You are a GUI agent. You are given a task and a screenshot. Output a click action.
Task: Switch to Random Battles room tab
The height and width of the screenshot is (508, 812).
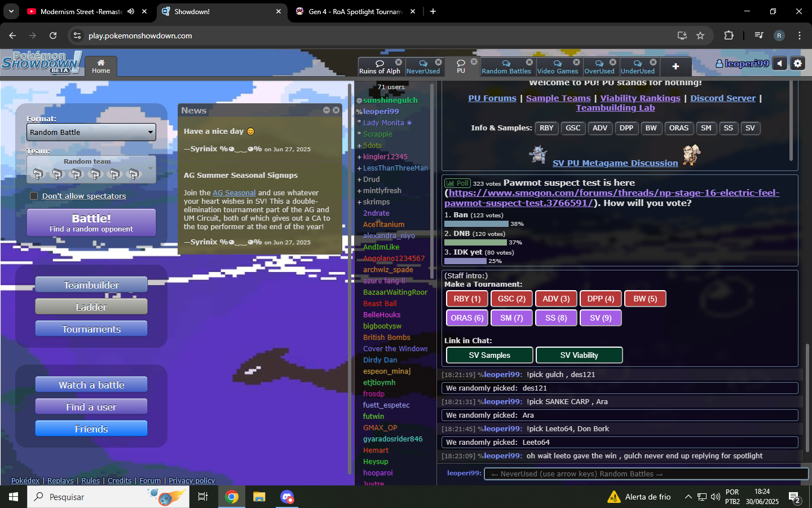pyautogui.click(x=506, y=67)
